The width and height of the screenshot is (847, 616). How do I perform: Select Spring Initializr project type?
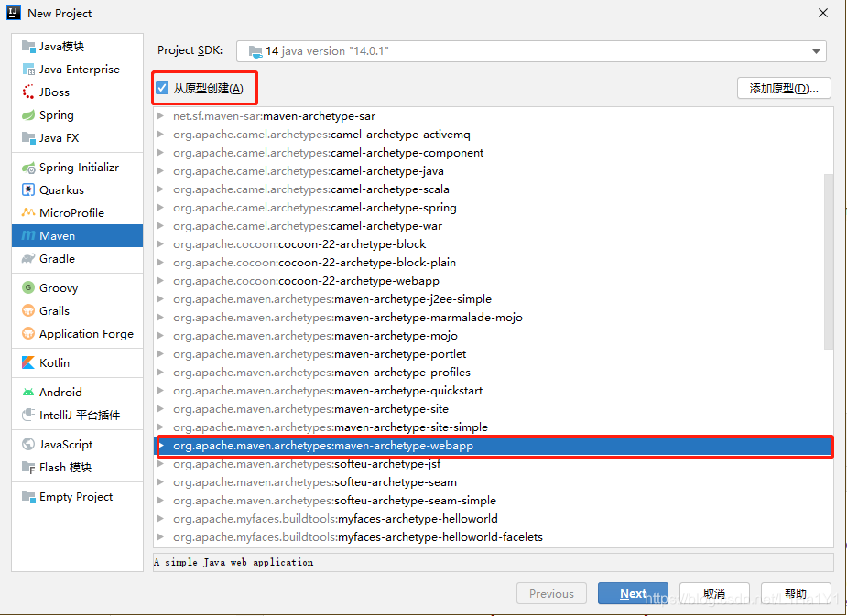pyautogui.click(x=79, y=168)
